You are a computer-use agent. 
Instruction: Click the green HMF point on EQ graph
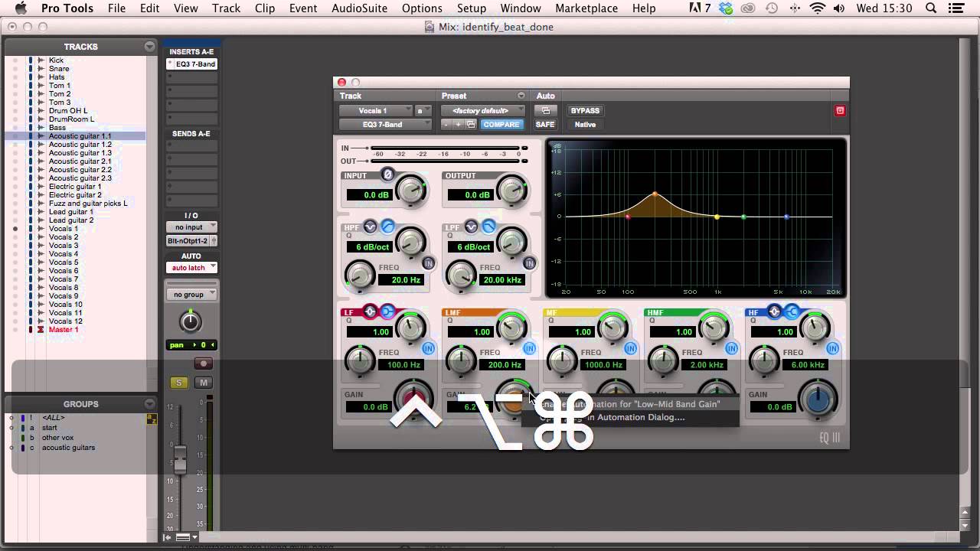pyautogui.click(x=743, y=217)
